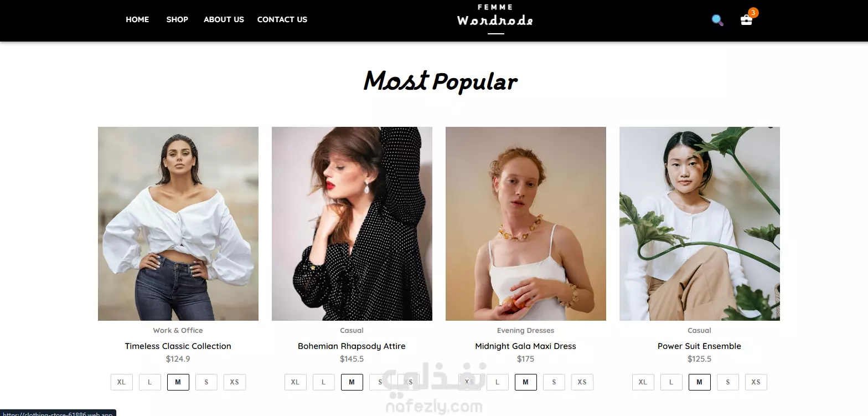Open the search magnifier icon
The image size is (868, 416).
point(717,20)
